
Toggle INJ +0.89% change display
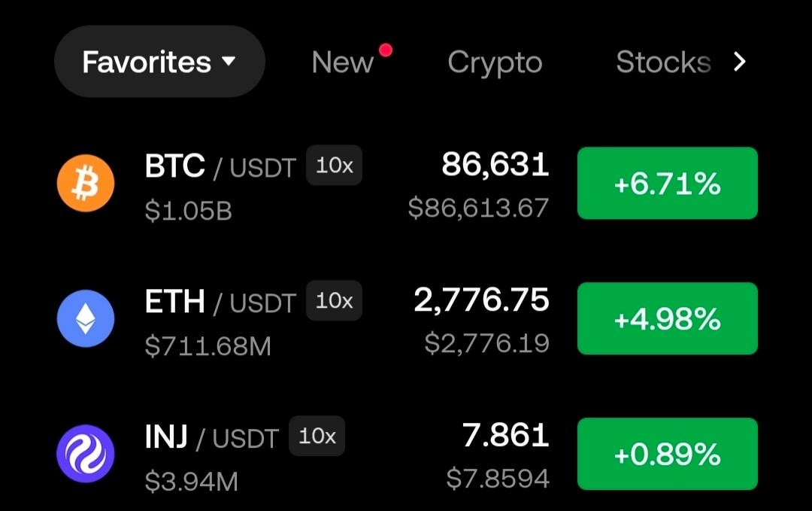668,454
